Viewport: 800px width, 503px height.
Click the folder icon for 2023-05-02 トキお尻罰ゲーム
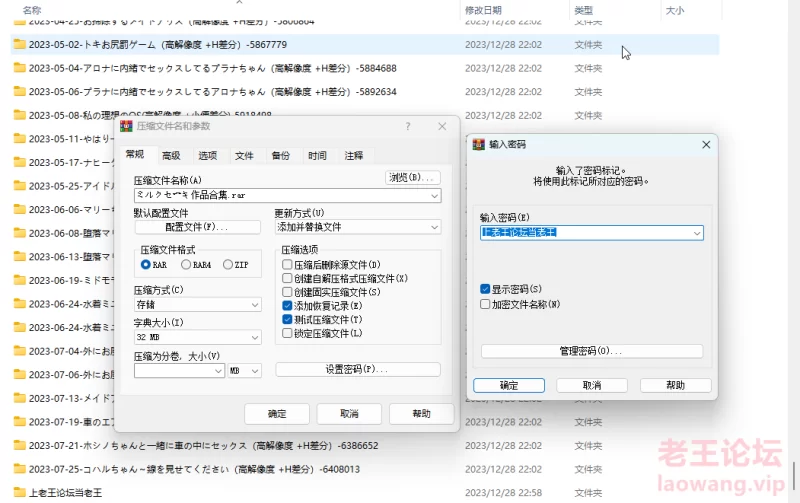19,45
